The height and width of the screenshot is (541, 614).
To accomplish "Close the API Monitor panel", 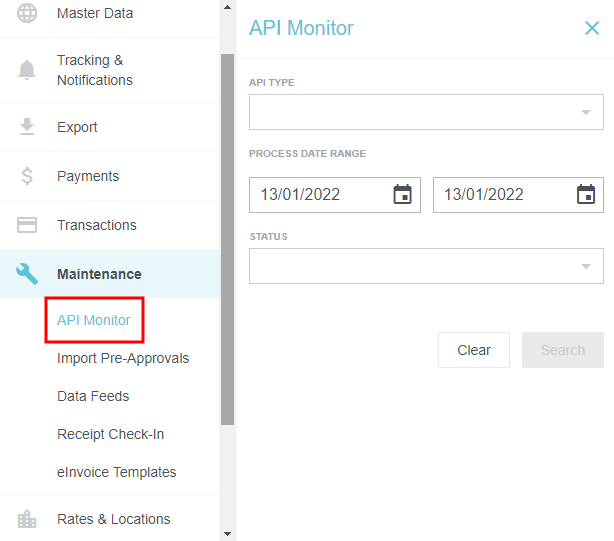I will pyautogui.click(x=591, y=28).
